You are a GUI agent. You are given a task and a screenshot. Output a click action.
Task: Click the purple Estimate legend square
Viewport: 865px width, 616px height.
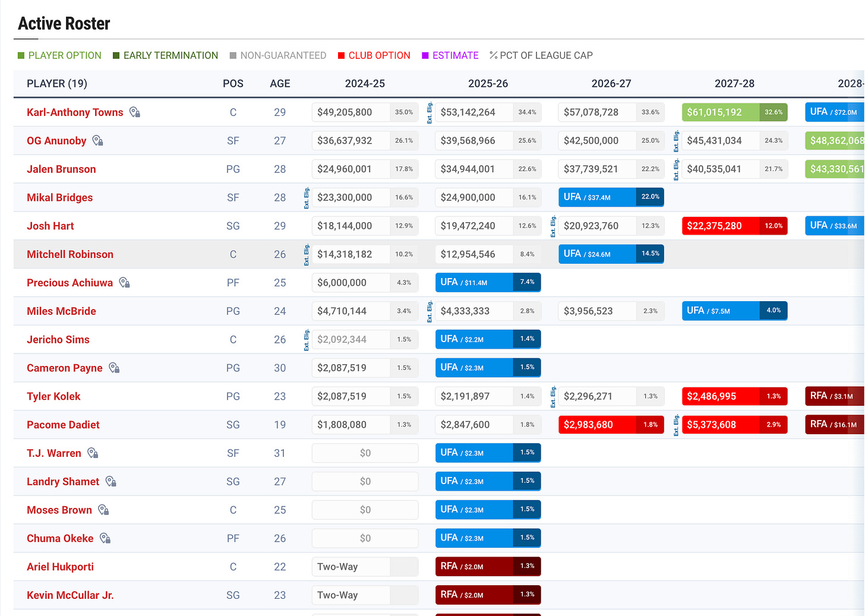tap(425, 55)
